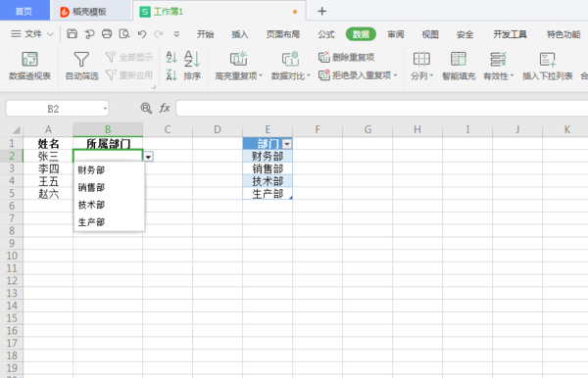Choose 销售部 from the dropdown list
Screen dimensions: 588x378
109,187
